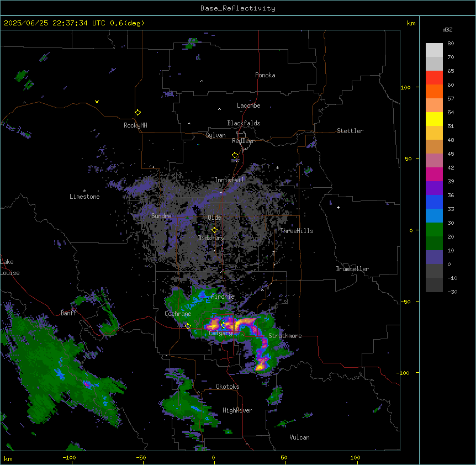Select the slate purple 0-10 dBZ legend swatch
Screen dimensions: 476x465
[434, 257]
